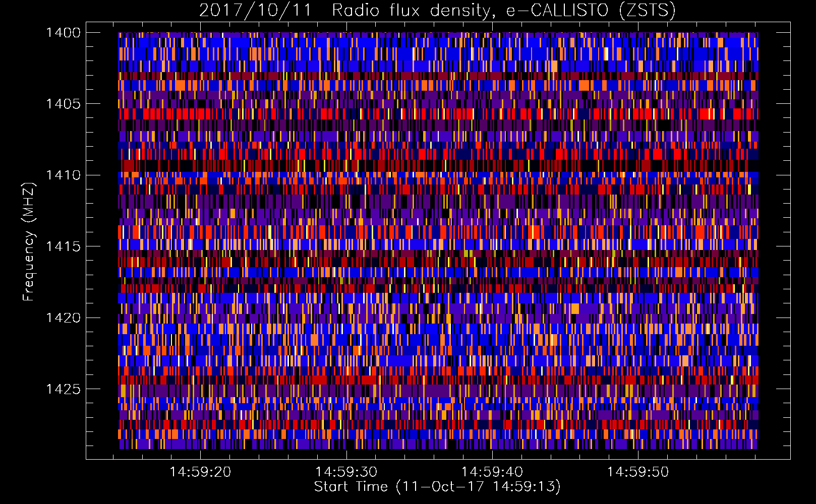Select the 1400 frequency axis label
The height and width of the screenshot is (504, 816).
[63, 33]
